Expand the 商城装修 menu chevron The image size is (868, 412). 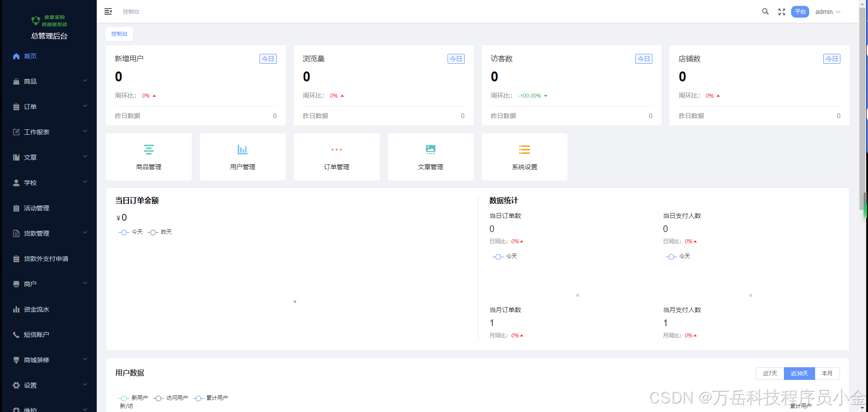pyautogui.click(x=85, y=360)
